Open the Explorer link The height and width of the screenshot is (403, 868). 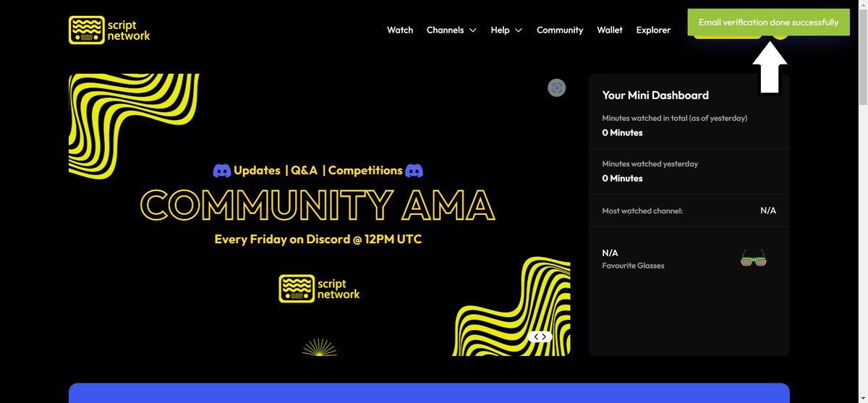pyautogui.click(x=653, y=30)
